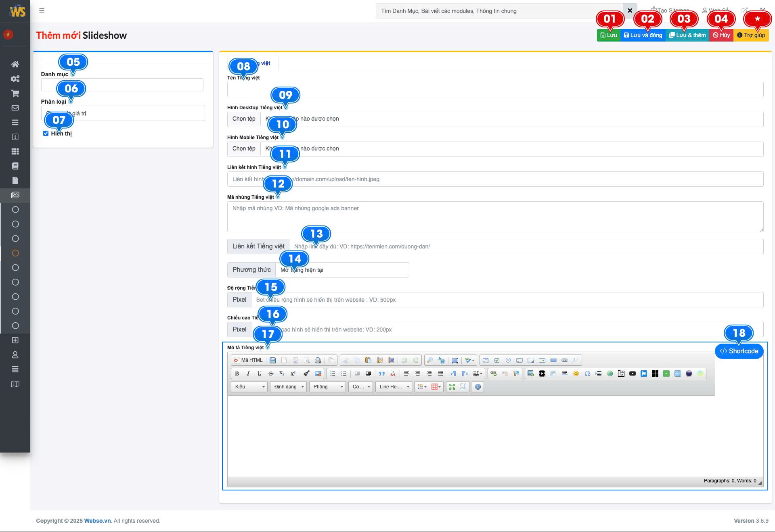This screenshot has width=775, height=532.
Task: Toggle the hamburger menu to collapse the sidebar
Action: coord(42,10)
